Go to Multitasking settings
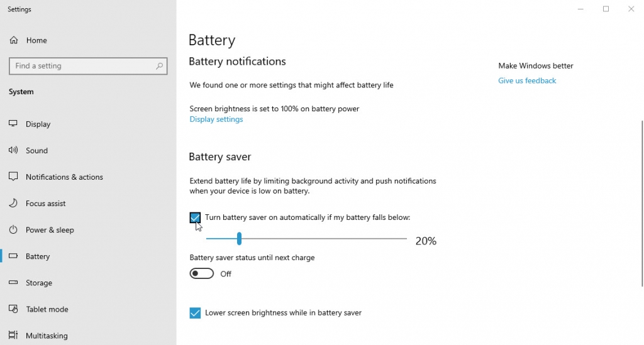 coord(47,336)
